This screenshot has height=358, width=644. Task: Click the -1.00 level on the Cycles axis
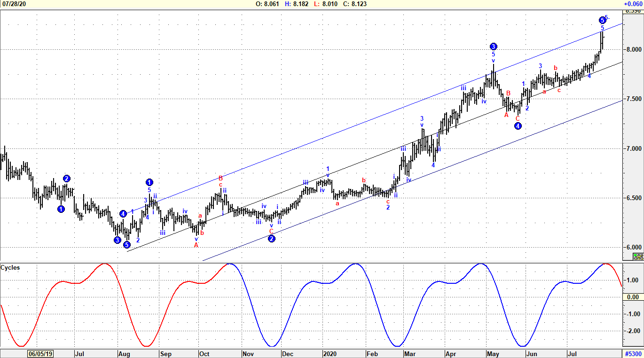point(632,314)
